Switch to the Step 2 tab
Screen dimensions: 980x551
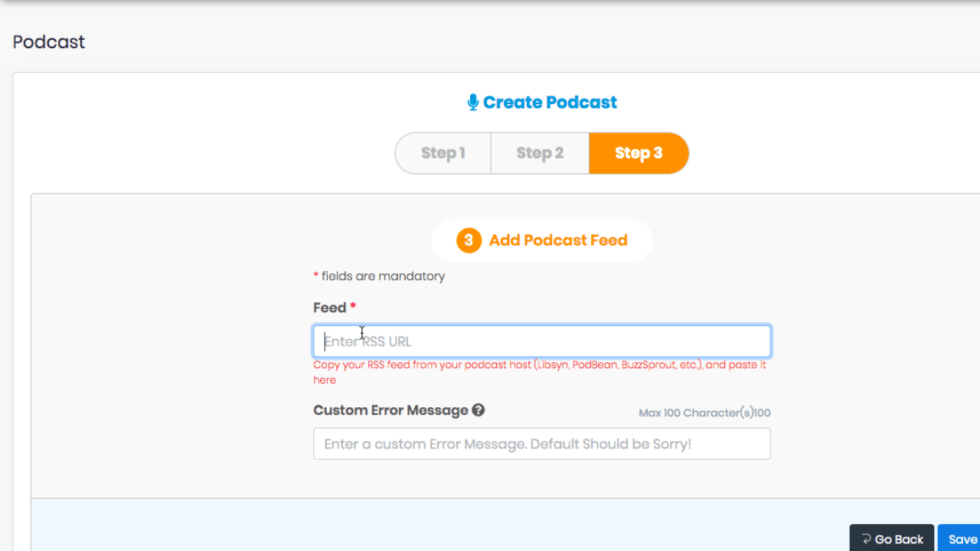pos(540,153)
